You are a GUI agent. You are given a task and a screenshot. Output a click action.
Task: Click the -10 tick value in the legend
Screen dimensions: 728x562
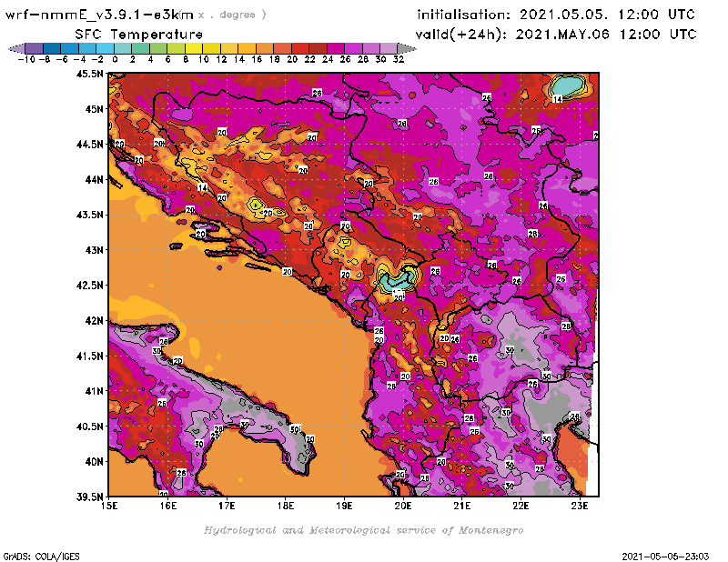pyautogui.click(x=26, y=59)
